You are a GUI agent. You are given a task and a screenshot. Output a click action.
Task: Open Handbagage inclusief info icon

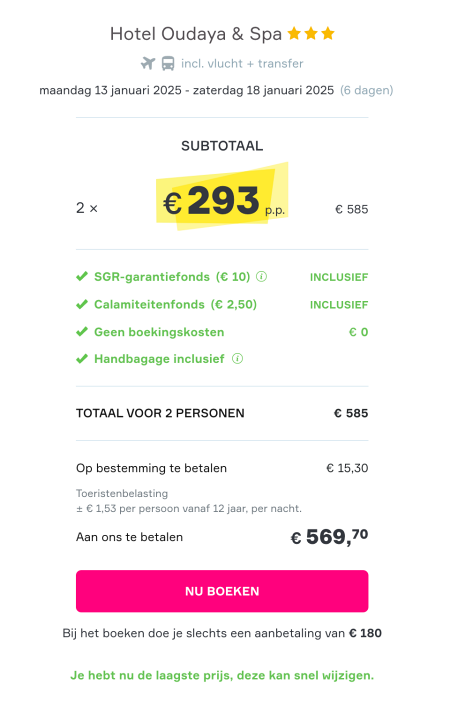coord(237,359)
